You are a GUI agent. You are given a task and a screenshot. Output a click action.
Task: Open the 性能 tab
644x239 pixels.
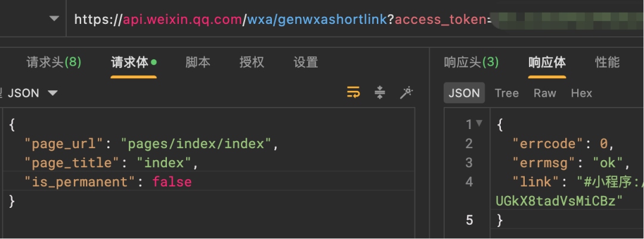pos(607,62)
